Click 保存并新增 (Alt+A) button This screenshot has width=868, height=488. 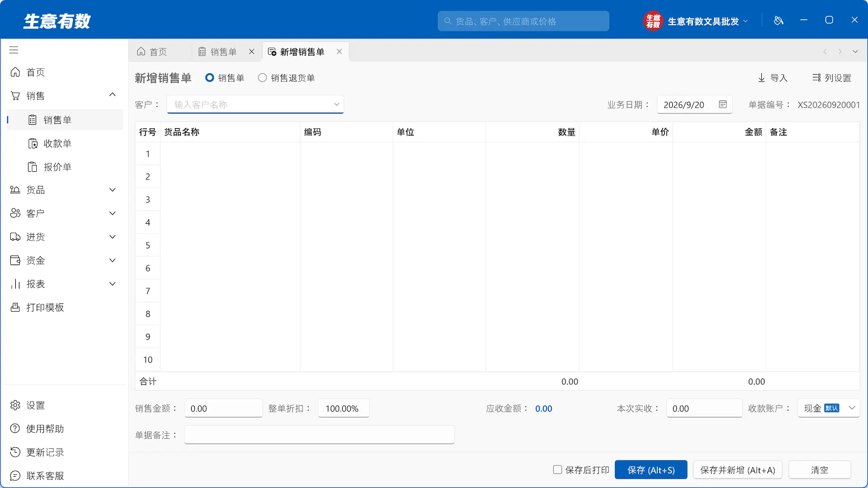pos(738,470)
